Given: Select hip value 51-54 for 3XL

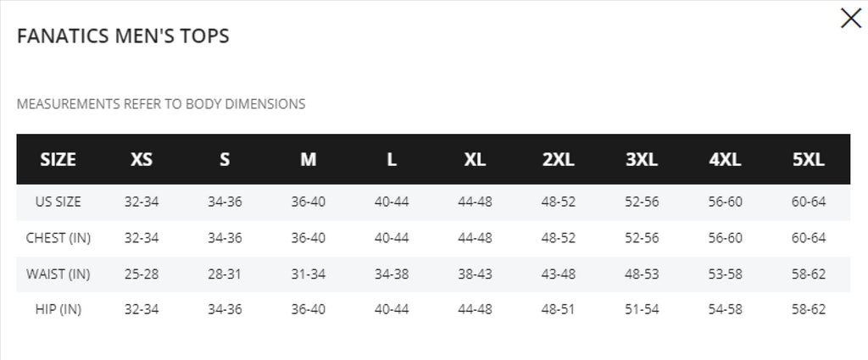Looking at the screenshot, I should [642, 310].
